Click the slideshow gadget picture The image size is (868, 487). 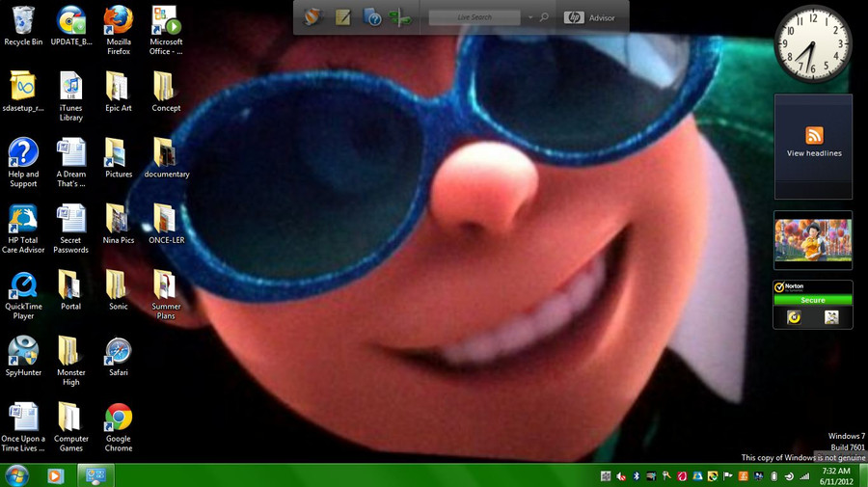click(x=813, y=239)
